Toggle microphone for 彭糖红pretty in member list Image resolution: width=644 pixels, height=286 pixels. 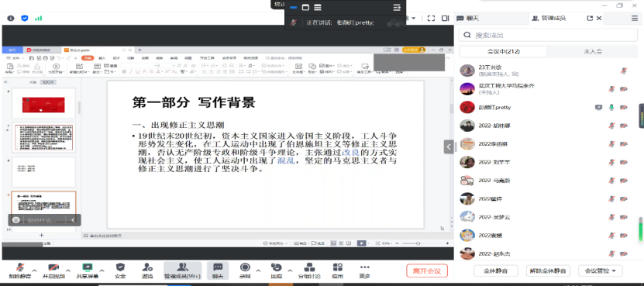pyautogui.click(x=611, y=107)
